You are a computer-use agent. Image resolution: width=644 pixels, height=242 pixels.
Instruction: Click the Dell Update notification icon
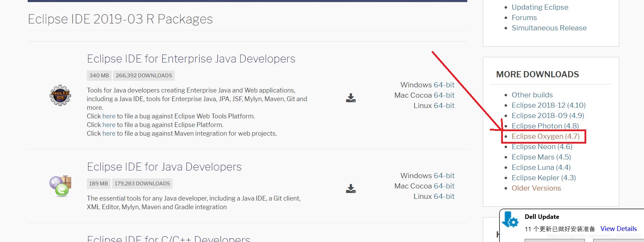tap(510, 220)
